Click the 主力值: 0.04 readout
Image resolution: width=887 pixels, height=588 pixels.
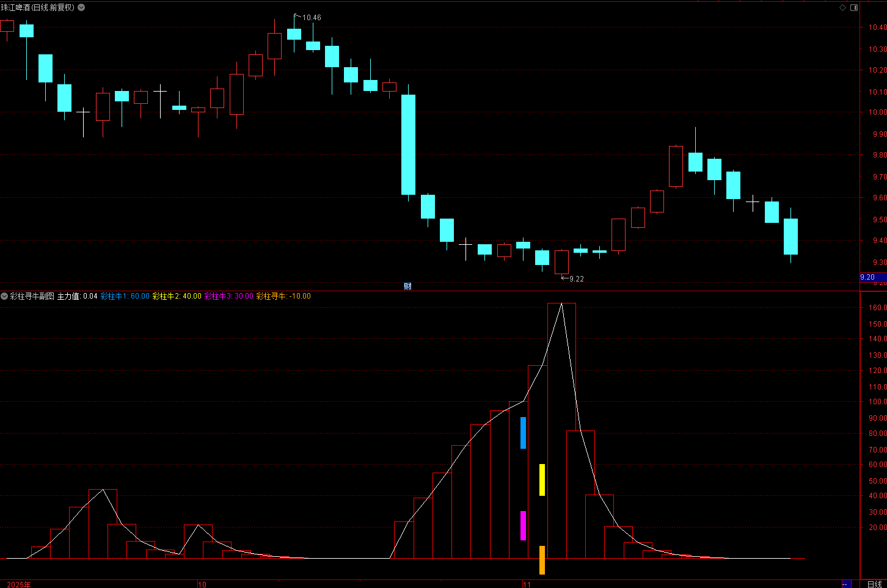(x=78, y=296)
